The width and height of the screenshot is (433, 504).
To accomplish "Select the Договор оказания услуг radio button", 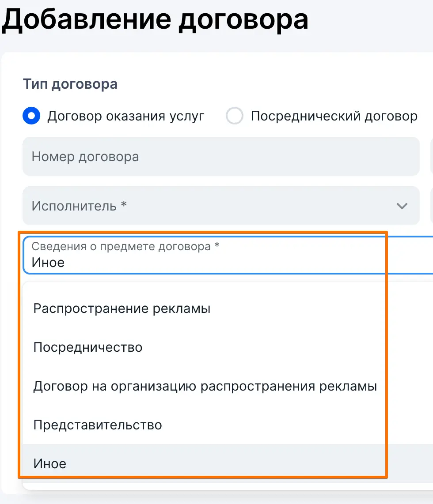I will pos(31,116).
